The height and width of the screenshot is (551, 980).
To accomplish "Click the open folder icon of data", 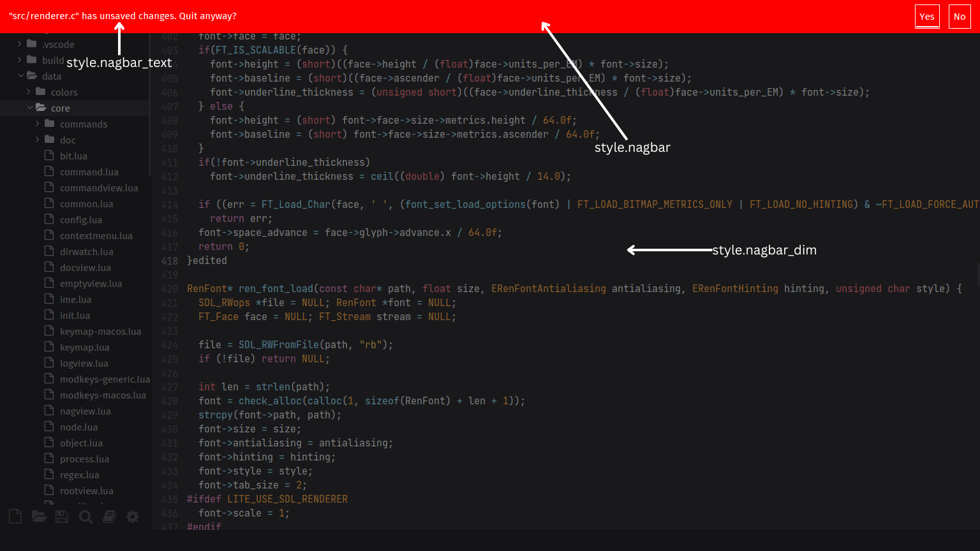I will tap(32, 76).
